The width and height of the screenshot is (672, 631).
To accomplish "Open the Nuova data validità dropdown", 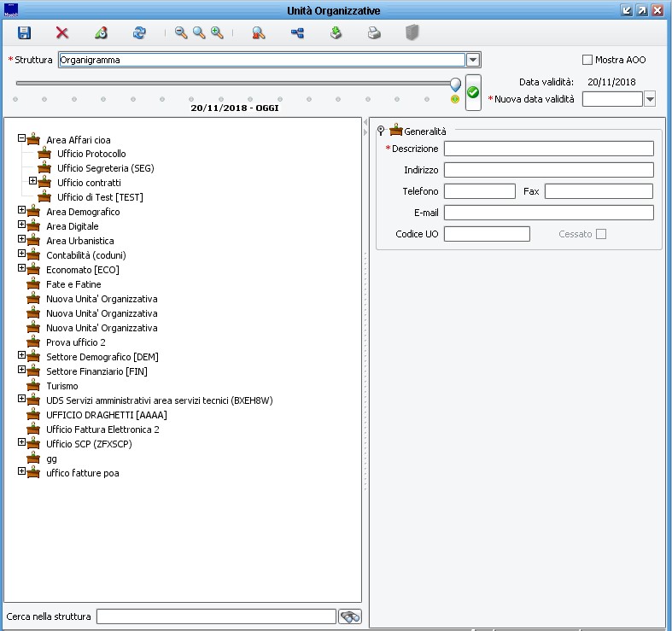I will tap(650, 99).
